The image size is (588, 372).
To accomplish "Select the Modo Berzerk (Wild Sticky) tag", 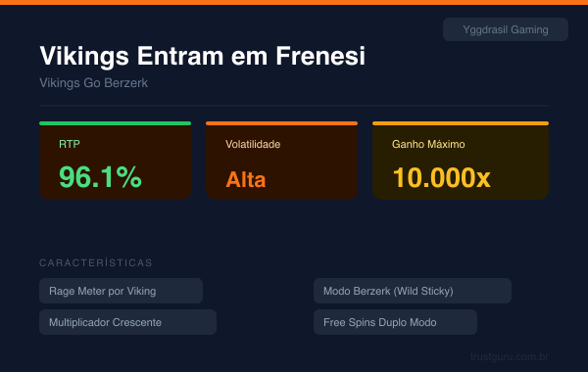I will [413, 291].
